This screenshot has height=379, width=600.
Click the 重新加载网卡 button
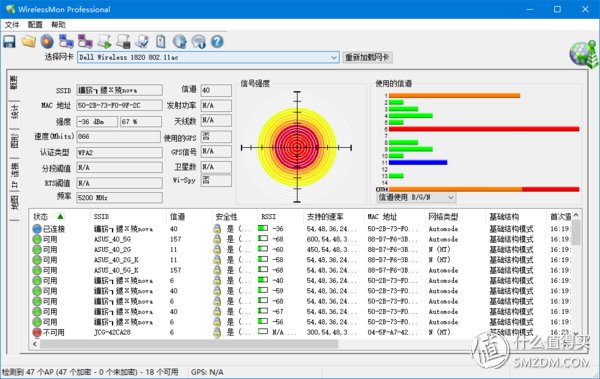tap(367, 57)
